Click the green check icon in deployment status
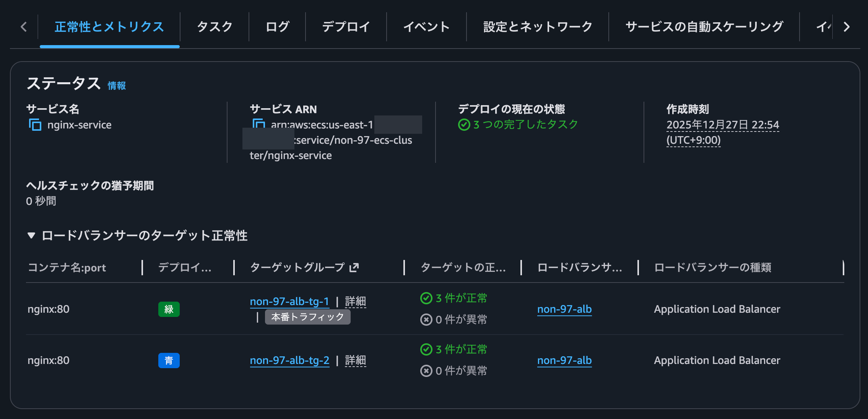 [464, 125]
